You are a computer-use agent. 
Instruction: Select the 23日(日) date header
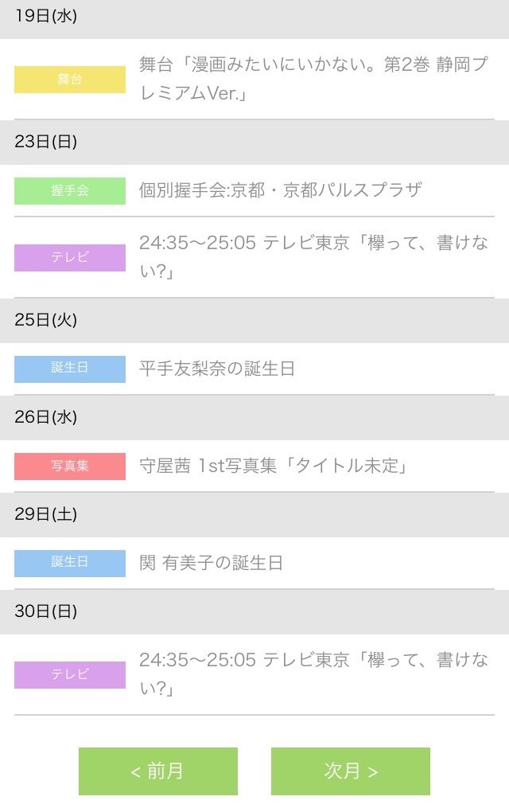[254, 142]
